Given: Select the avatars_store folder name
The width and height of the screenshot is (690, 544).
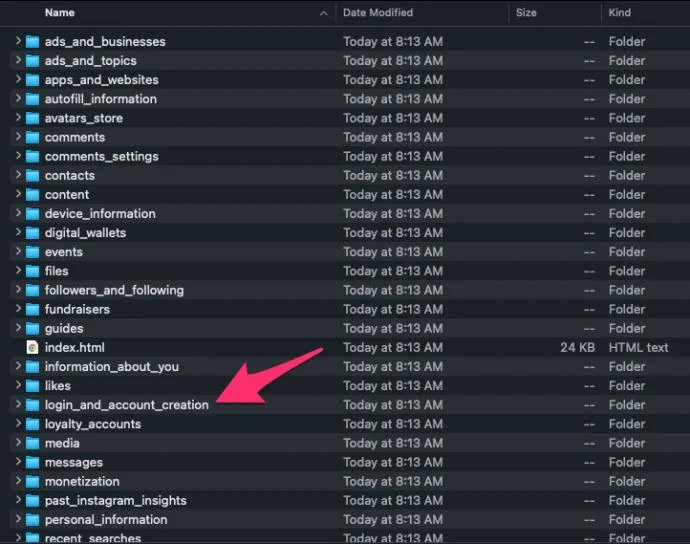Looking at the screenshot, I should (x=84, y=118).
